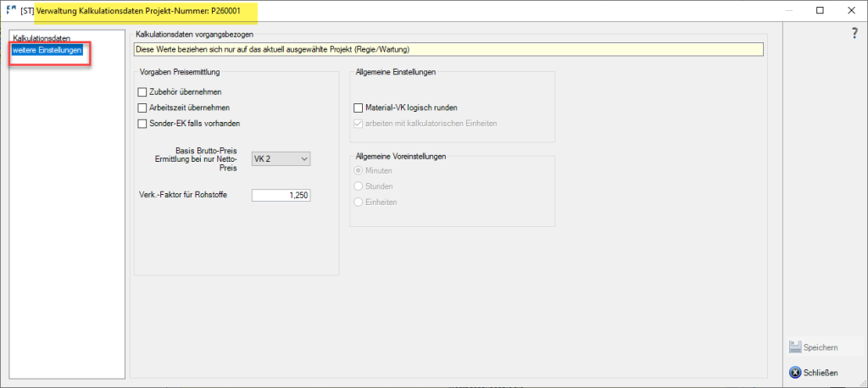Enable Material-VK logisch runden
The image size is (868, 388).
point(358,108)
